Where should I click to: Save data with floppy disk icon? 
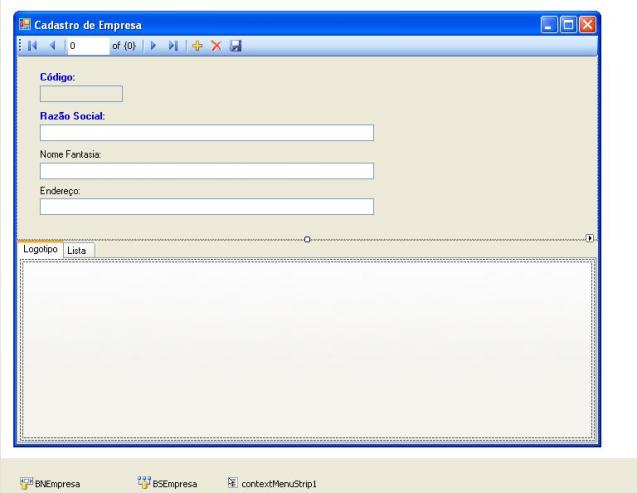click(x=236, y=46)
